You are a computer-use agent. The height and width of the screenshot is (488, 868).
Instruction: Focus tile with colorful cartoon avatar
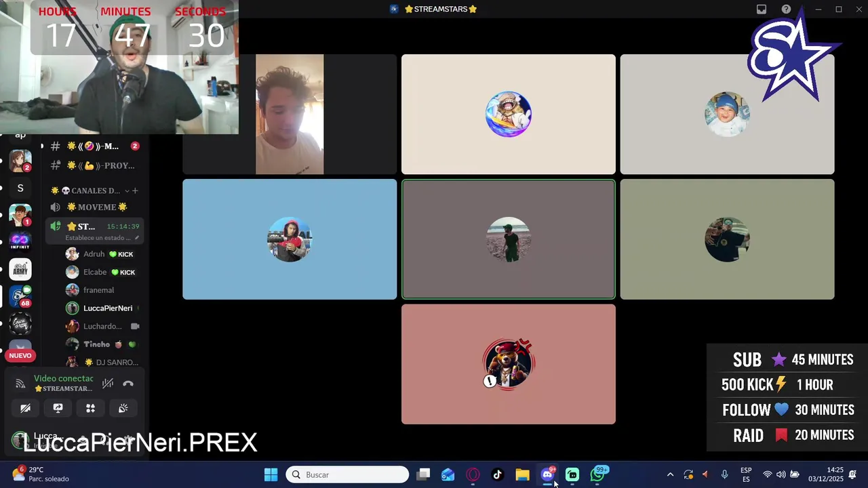point(509,115)
